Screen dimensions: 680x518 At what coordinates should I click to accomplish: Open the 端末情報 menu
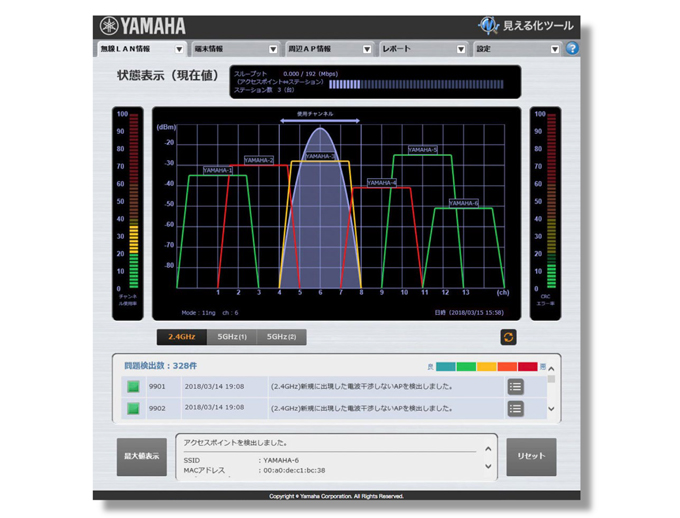(236, 49)
